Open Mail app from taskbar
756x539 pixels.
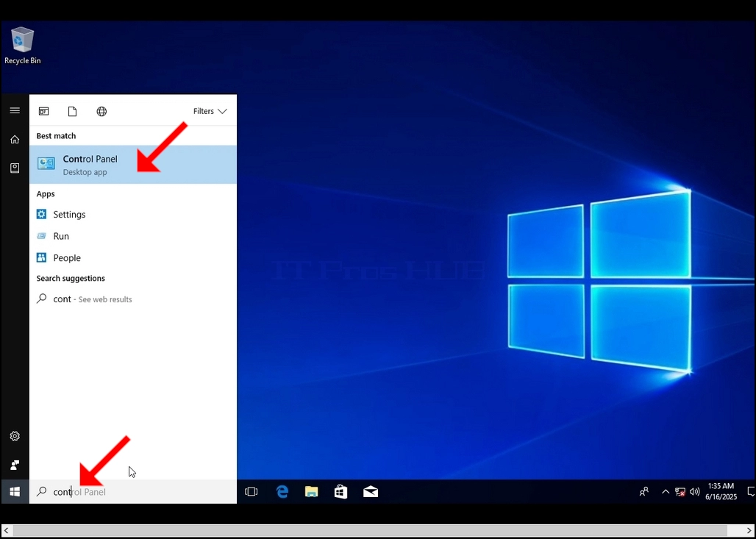(x=371, y=492)
